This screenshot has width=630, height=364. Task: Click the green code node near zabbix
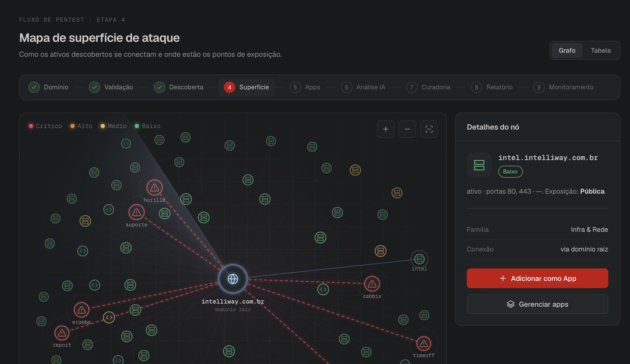click(x=323, y=289)
